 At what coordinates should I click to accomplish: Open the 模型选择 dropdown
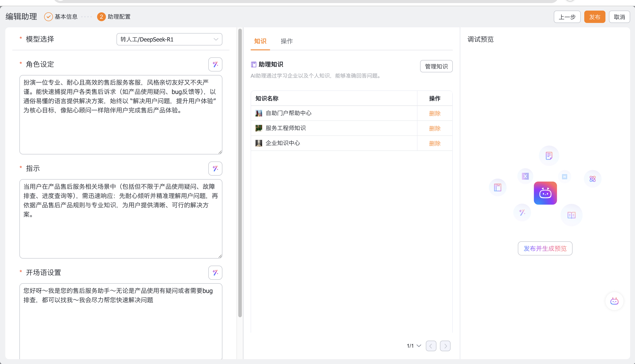click(169, 39)
